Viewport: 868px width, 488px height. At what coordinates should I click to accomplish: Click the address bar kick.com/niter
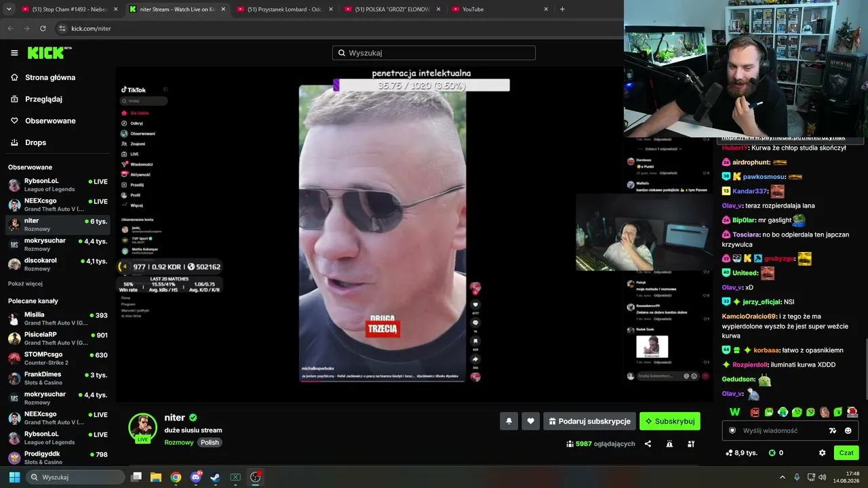pyautogui.click(x=91, y=28)
